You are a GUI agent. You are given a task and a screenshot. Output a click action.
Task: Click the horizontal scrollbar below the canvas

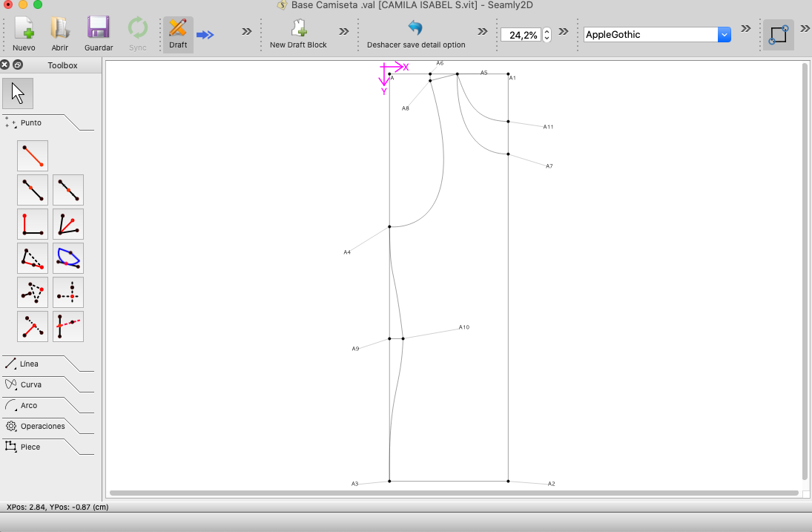[453, 493]
